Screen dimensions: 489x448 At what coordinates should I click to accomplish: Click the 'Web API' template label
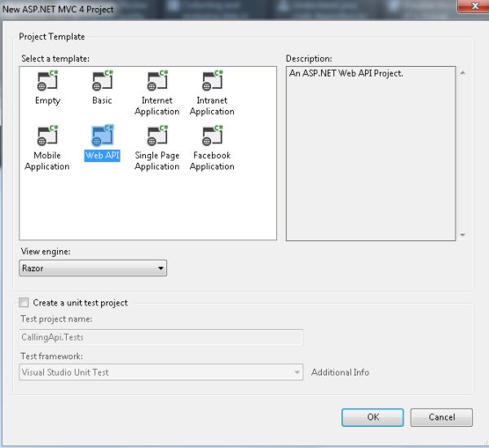tap(103, 156)
